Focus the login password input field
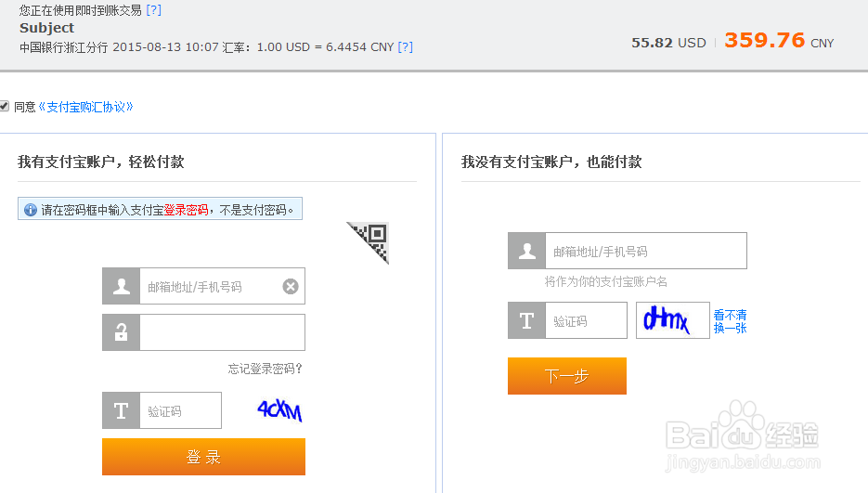The height and width of the screenshot is (493, 868). pyautogui.click(x=223, y=332)
